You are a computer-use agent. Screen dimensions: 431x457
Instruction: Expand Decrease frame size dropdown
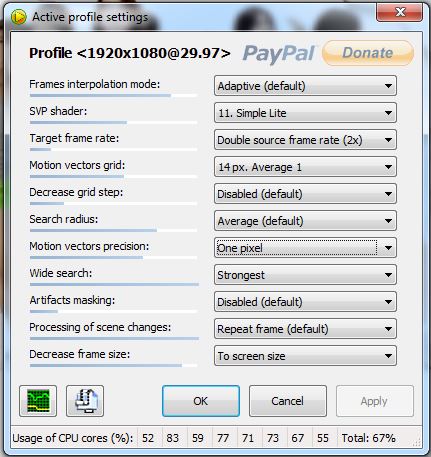[x=305, y=356]
